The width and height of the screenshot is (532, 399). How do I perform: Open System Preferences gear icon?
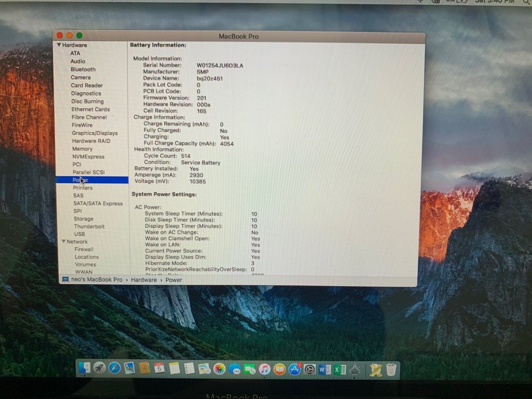coord(310,369)
